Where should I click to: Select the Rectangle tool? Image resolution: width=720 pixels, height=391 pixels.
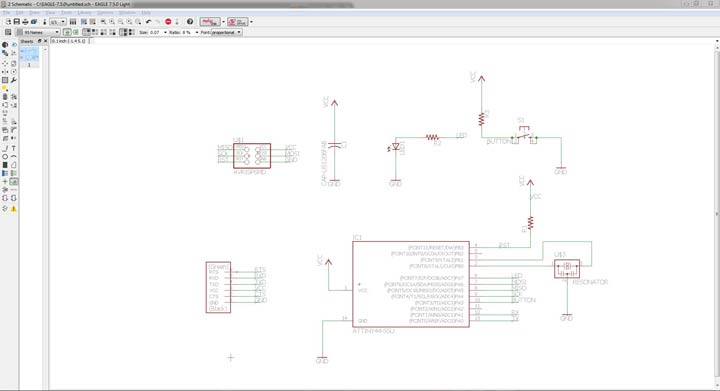[x=5, y=165]
